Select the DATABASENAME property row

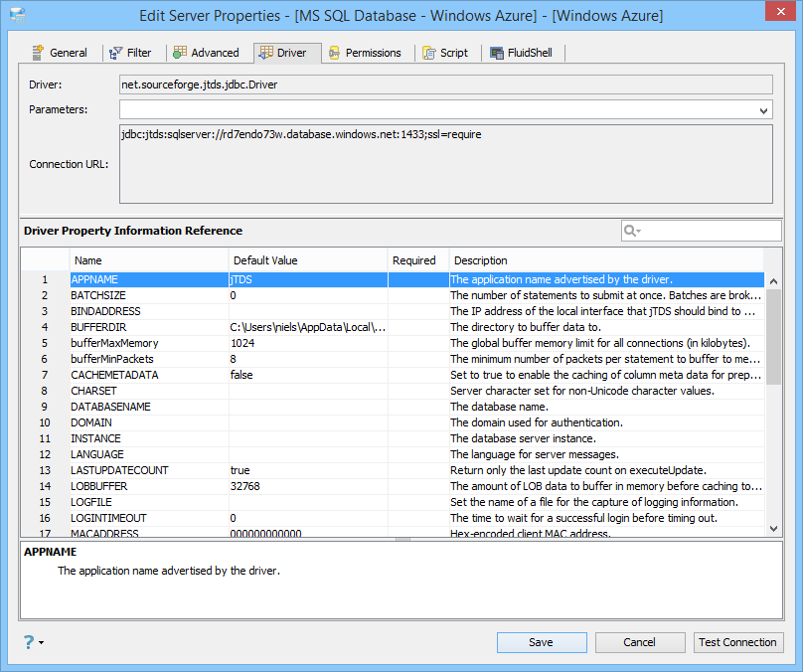393,407
